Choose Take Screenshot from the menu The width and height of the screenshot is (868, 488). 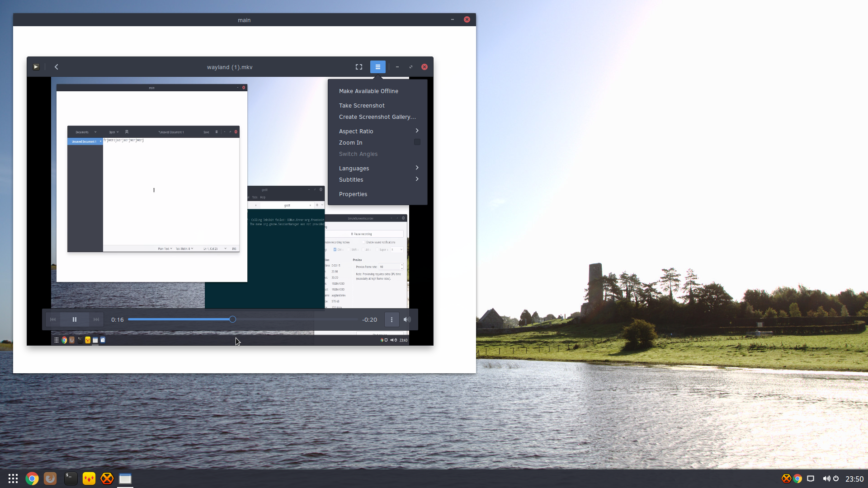pyautogui.click(x=377, y=106)
